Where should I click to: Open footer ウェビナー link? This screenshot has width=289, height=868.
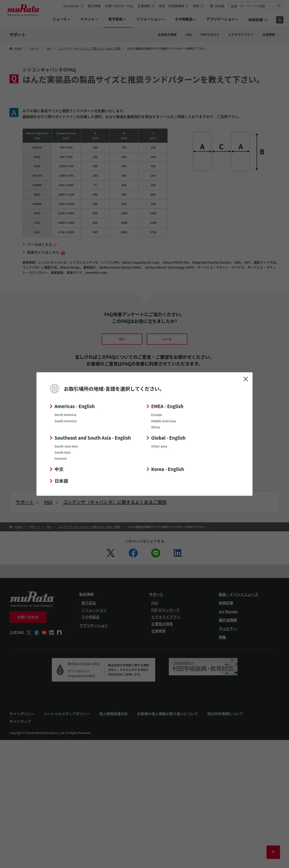(228, 629)
